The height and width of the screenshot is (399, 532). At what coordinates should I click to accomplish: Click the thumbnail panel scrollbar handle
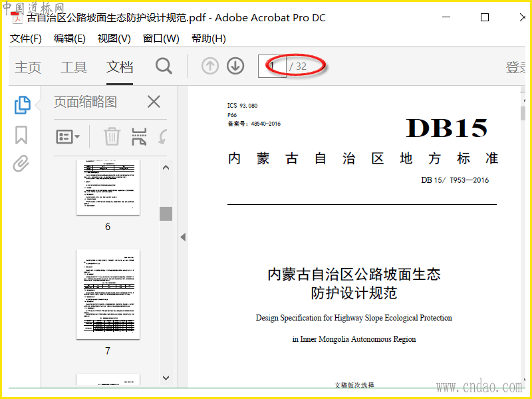tap(166, 213)
